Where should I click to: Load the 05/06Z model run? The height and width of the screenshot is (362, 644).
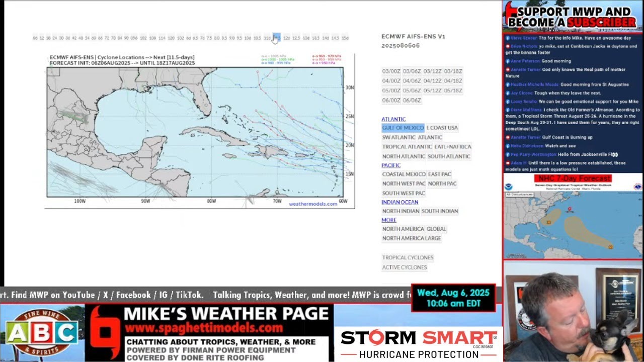[412, 91]
